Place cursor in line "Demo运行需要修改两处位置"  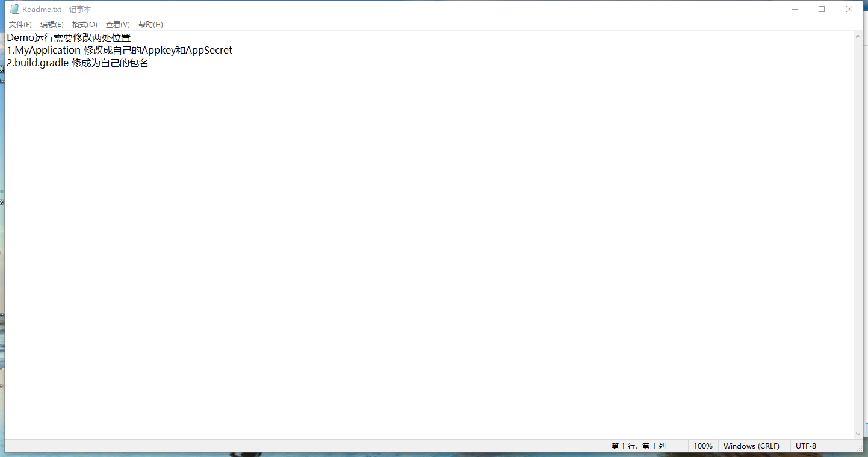point(69,37)
